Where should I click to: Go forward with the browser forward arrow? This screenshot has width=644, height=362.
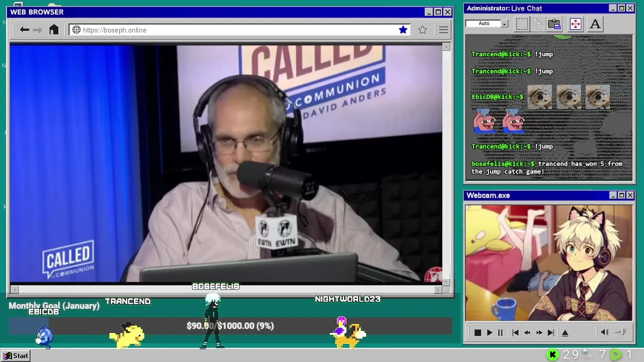coord(38,30)
